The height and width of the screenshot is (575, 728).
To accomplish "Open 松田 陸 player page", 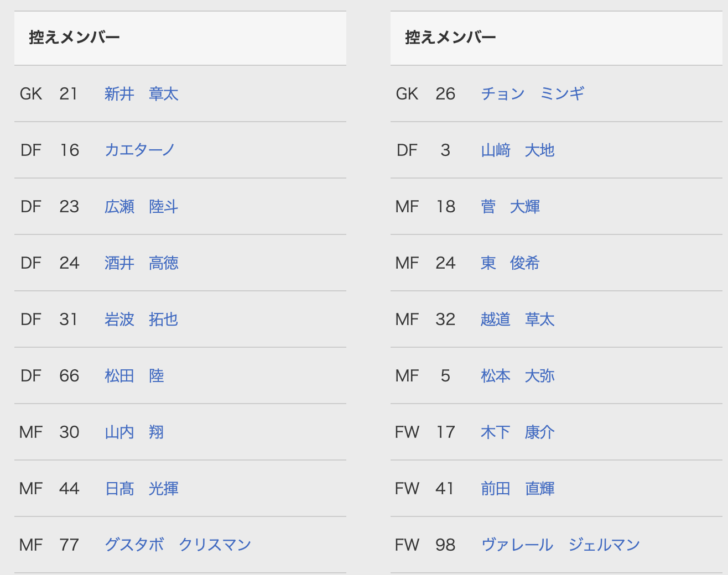I will pyautogui.click(x=134, y=376).
